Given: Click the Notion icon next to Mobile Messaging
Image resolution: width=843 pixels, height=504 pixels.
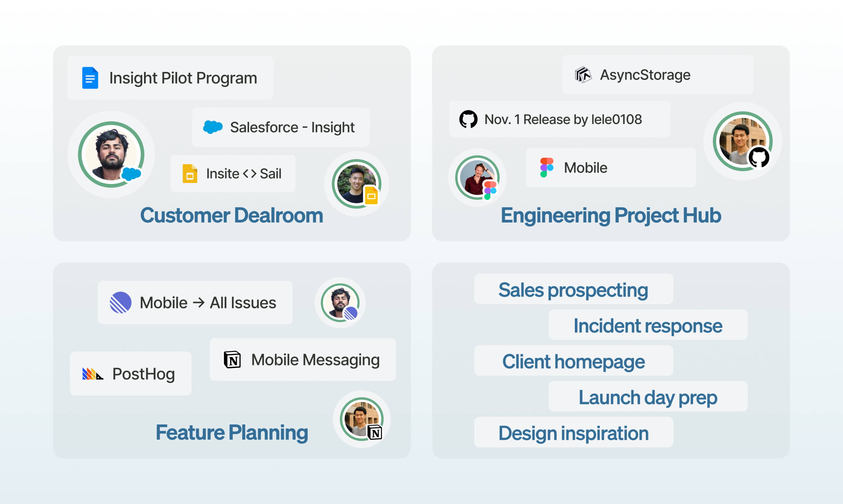Looking at the screenshot, I should coord(232,359).
